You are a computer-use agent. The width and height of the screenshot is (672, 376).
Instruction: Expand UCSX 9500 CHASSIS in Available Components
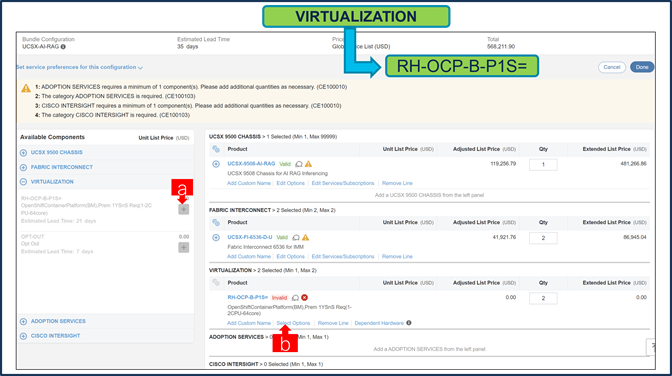[x=23, y=153]
